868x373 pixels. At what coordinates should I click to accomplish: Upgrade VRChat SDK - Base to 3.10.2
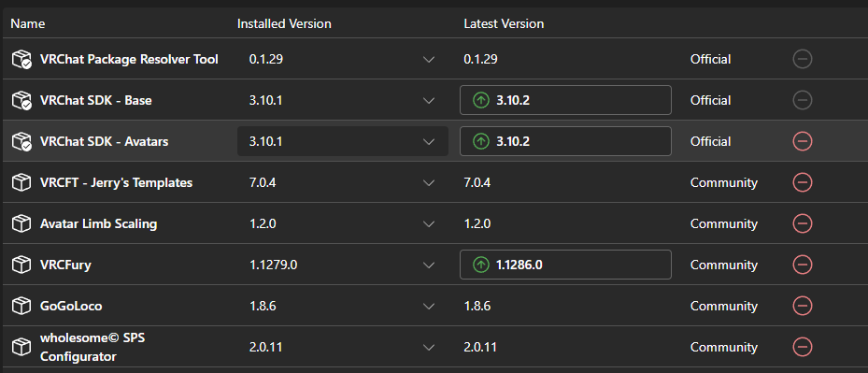click(x=565, y=100)
